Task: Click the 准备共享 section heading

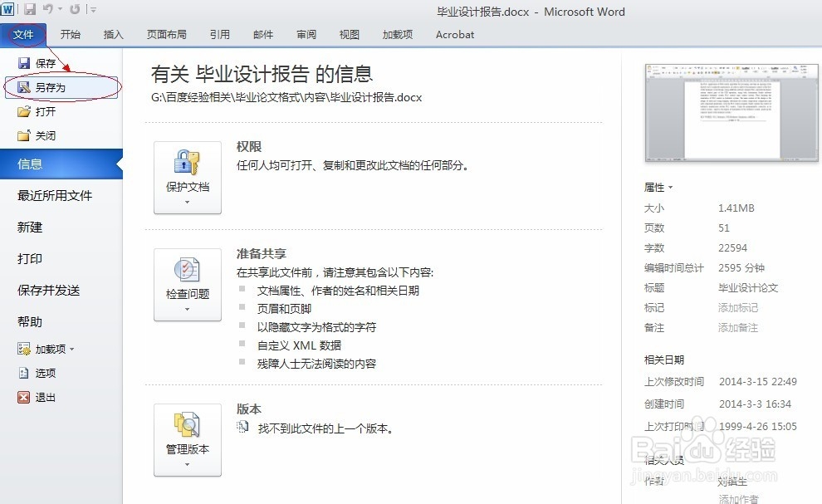Action: click(x=261, y=254)
